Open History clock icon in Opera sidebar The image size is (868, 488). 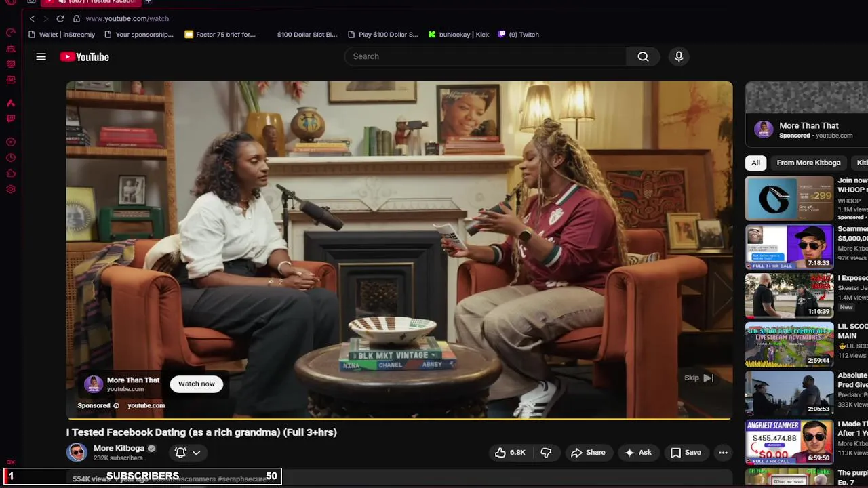tap(11, 158)
